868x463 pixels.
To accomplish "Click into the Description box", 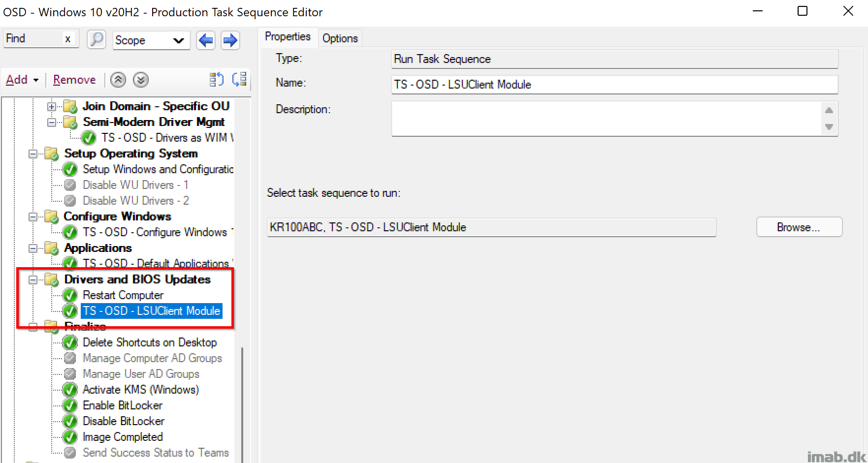I will (607, 119).
